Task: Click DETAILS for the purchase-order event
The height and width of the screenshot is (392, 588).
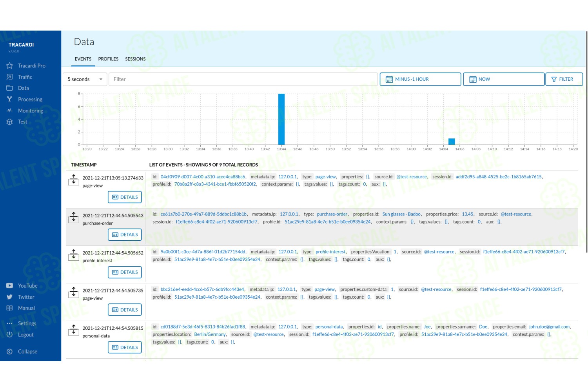Action: point(125,234)
